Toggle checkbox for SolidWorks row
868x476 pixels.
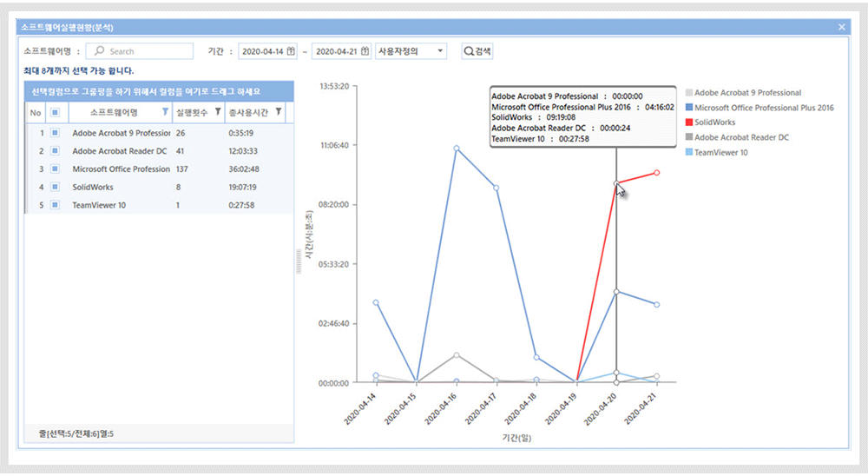[x=55, y=187]
